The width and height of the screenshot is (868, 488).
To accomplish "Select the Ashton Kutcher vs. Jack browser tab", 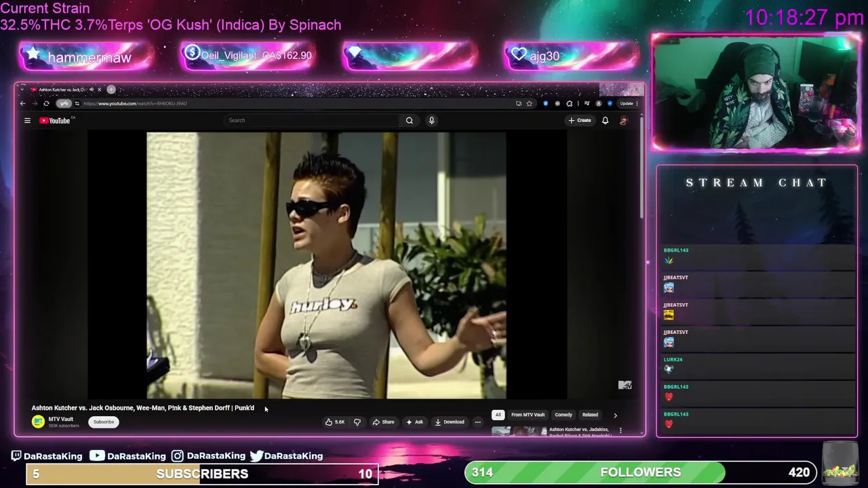I will tap(65, 89).
